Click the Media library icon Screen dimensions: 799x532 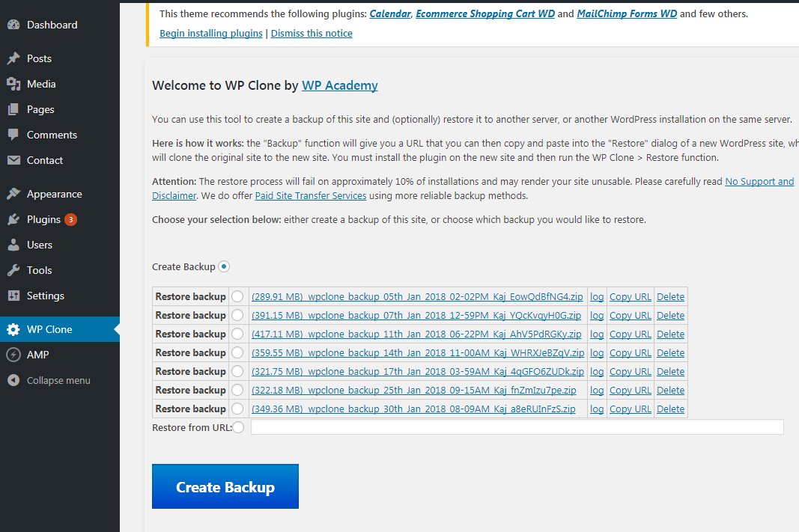click(x=13, y=84)
